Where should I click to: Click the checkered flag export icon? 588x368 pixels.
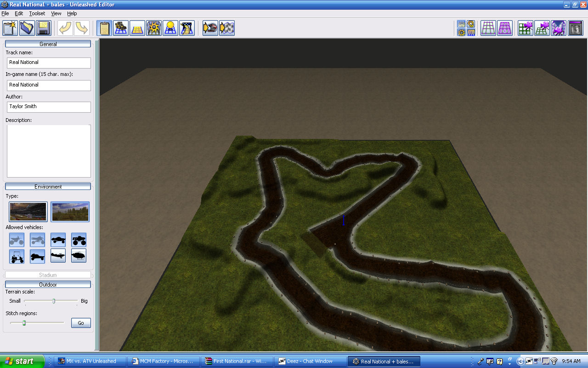point(227,28)
